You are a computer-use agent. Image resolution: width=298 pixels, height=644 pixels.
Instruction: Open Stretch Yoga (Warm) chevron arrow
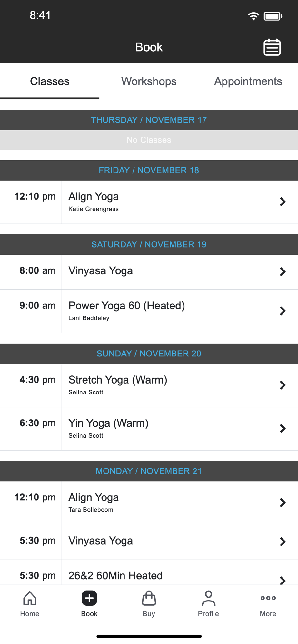283,385
